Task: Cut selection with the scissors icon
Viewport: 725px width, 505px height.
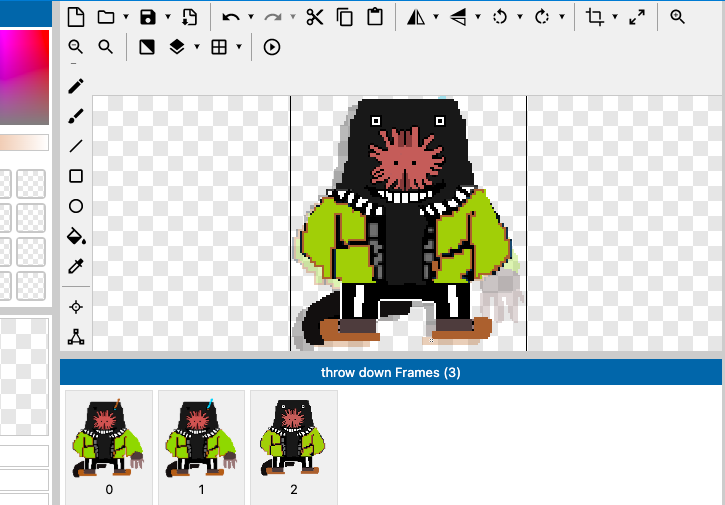Action: (x=315, y=17)
